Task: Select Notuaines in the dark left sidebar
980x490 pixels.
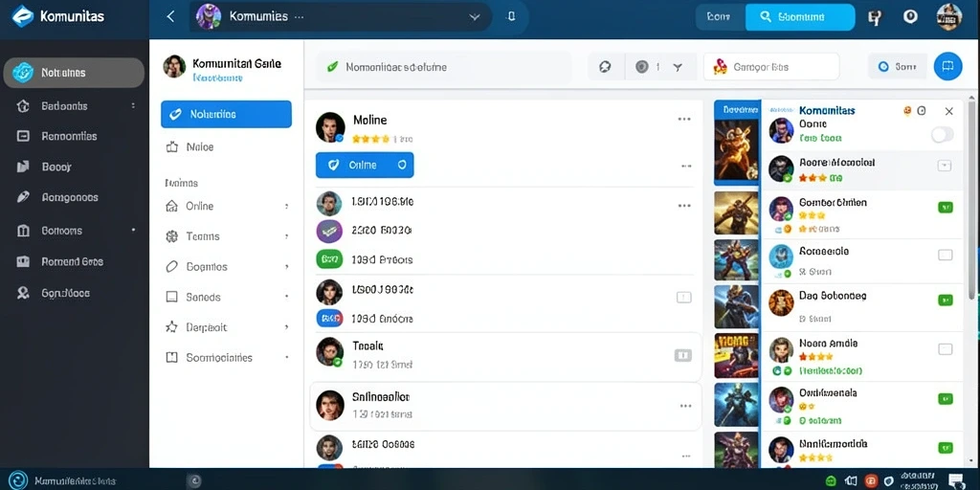Action: pyautogui.click(x=74, y=73)
